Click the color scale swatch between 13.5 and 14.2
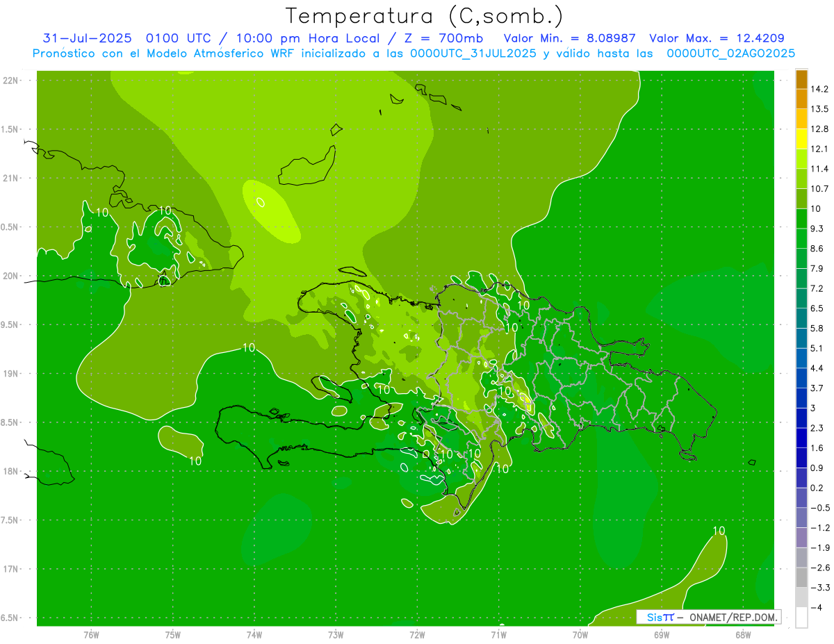This screenshot has width=834, height=644. point(801,99)
